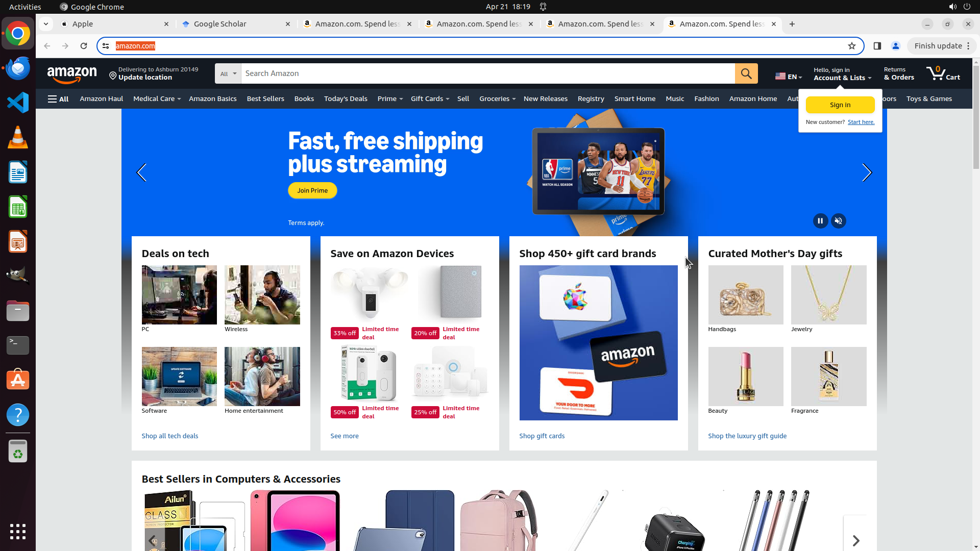
Task: Switch to the Google Scholar tab
Action: [x=236, y=24]
